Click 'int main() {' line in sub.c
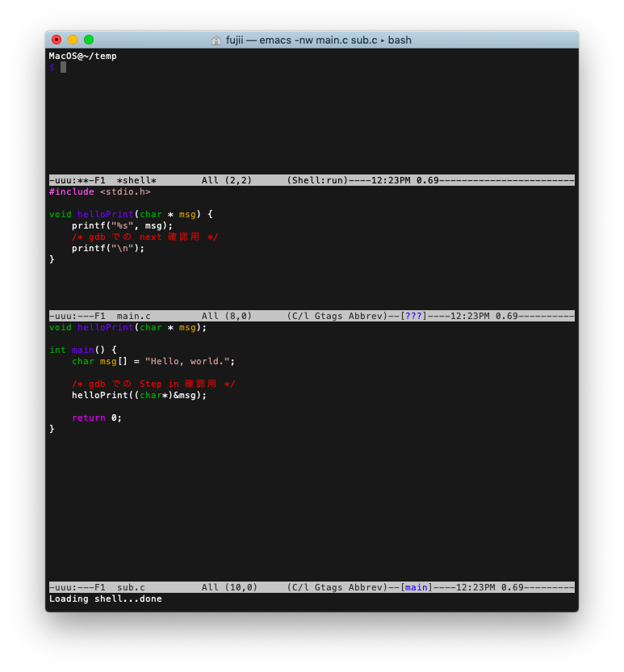This screenshot has height=672, width=624. click(82, 351)
